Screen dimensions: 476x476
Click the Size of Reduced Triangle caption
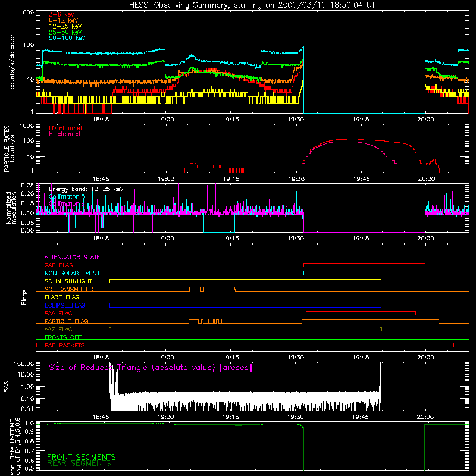pos(151,368)
